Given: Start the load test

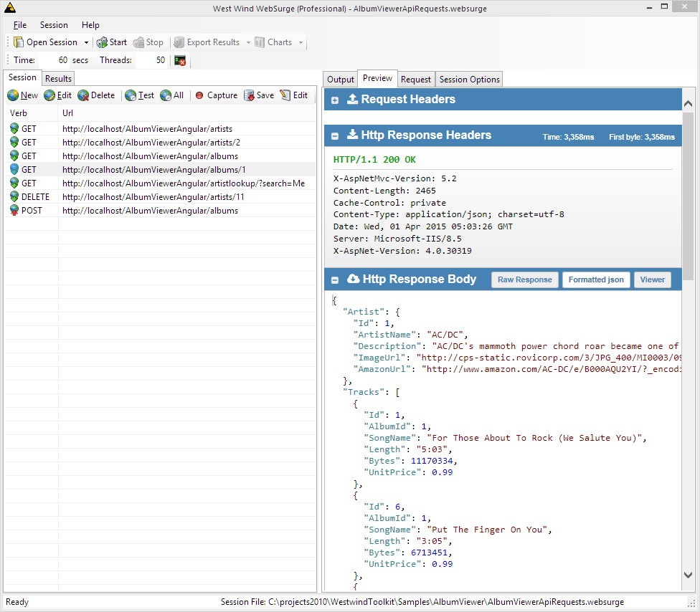Looking at the screenshot, I should [x=112, y=42].
